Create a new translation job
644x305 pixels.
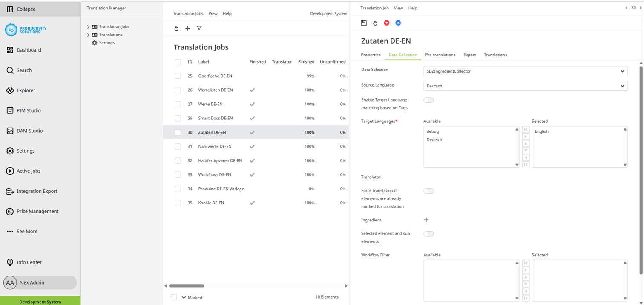click(x=188, y=29)
